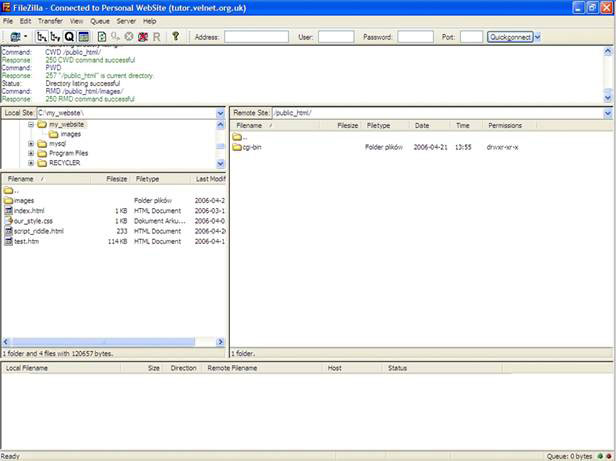Screen dimensions: 616x461
Task: Click the Reconnect R icon
Action: tap(156, 37)
